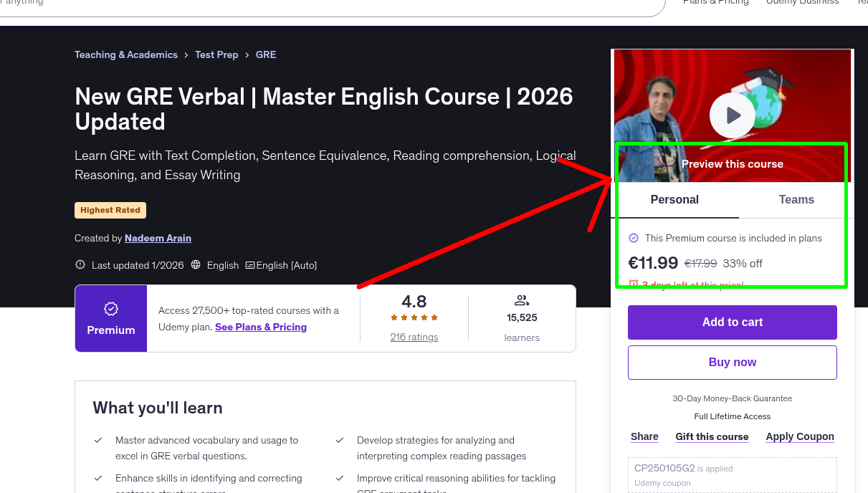Viewport: 868px width, 493px height.
Task: Play the course preview video
Action: [x=732, y=115]
